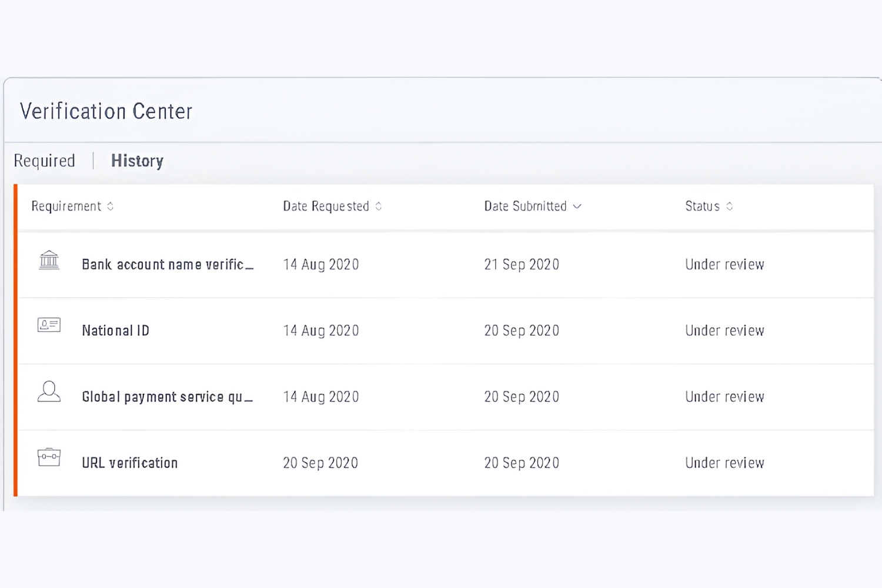Toggle Date Submitted sort chevron
This screenshot has height=588, width=882.
coord(577,206)
